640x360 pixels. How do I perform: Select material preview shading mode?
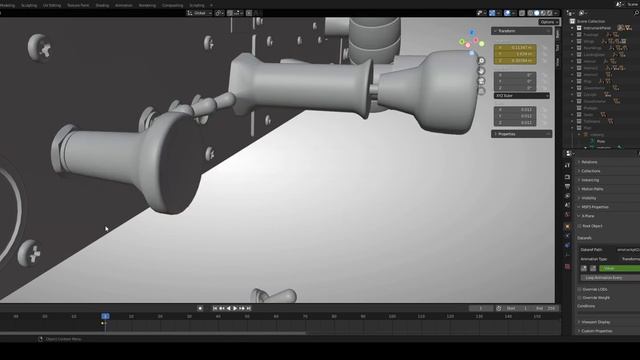pyautogui.click(x=543, y=13)
